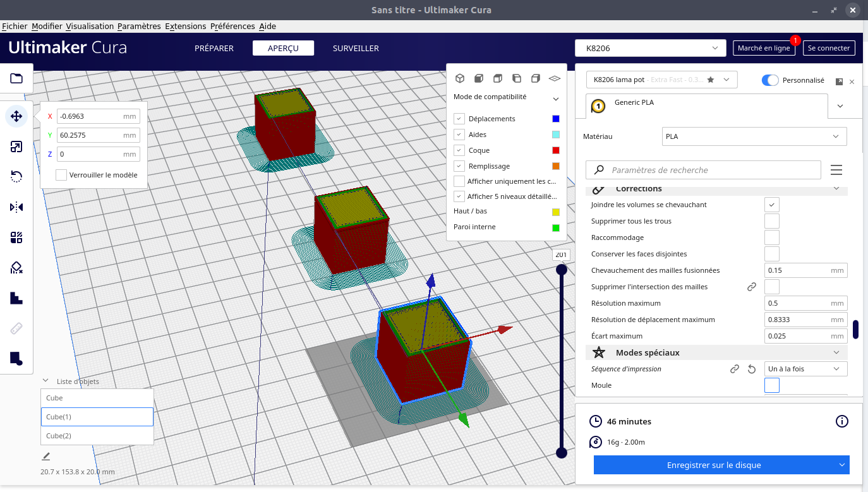
Task: Click in Paramètres de recherche field
Action: pyautogui.click(x=704, y=170)
